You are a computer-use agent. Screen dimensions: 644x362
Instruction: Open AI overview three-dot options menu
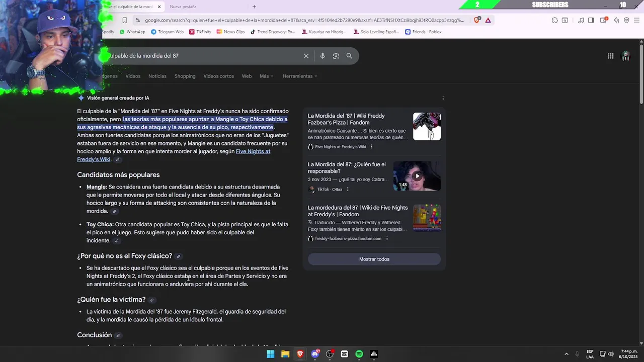click(x=443, y=98)
